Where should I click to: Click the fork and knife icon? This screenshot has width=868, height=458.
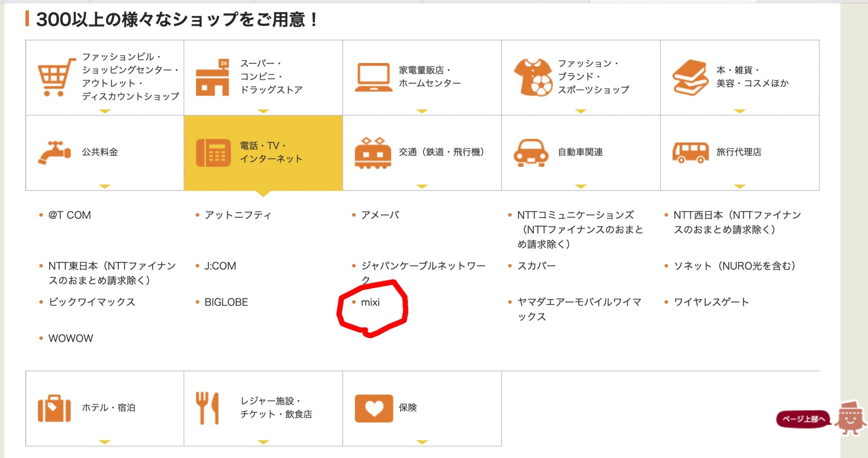coord(207,408)
